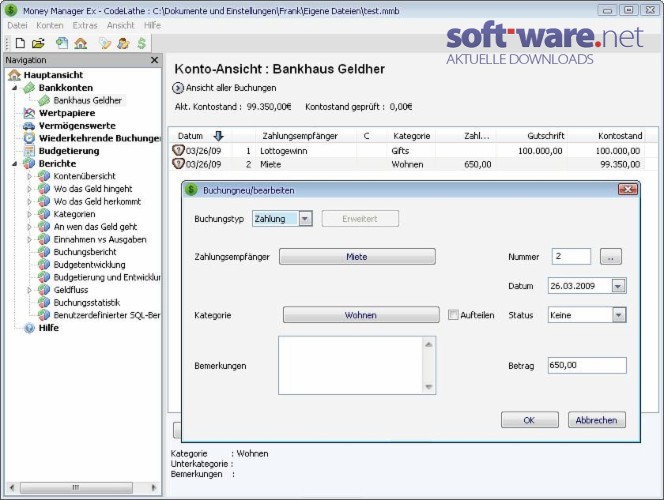Collapse the Bankkonten tree node

coord(15,88)
